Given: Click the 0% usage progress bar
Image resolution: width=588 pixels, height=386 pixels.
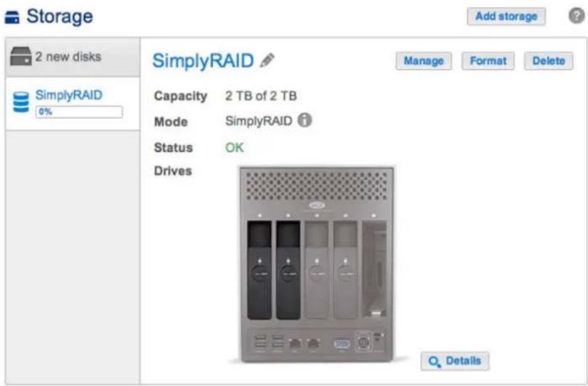Looking at the screenshot, I should click(78, 112).
